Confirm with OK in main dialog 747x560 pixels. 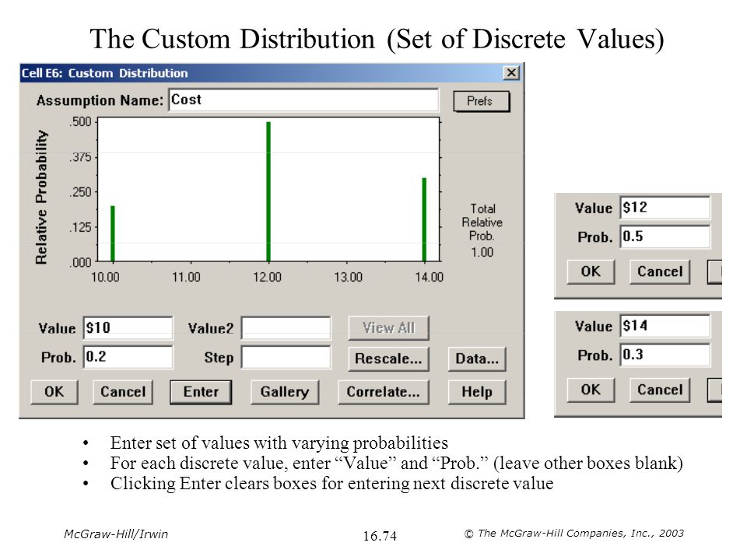click(54, 392)
